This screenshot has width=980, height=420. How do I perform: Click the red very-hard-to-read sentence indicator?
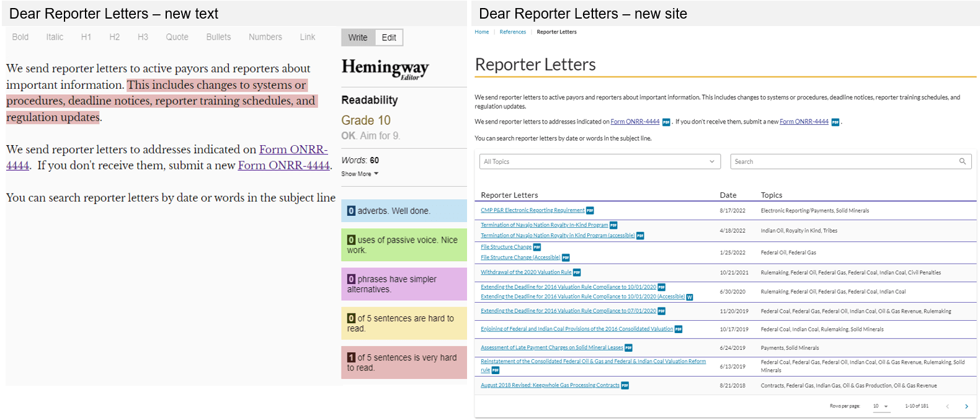[x=404, y=363]
